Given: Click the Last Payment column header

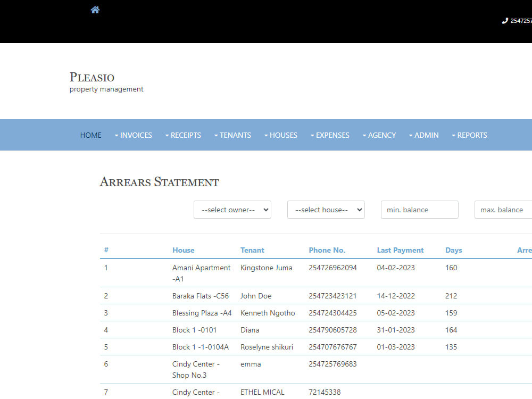Looking at the screenshot, I should click(x=400, y=250).
